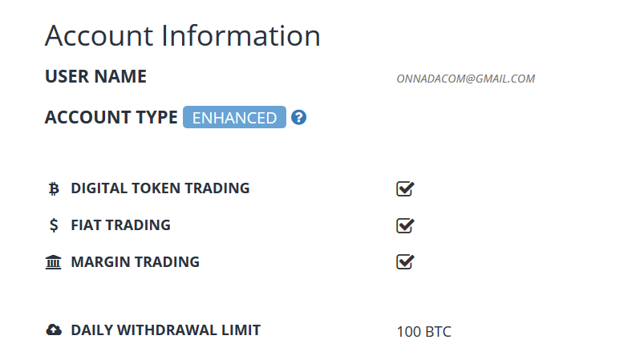Toggle the Margin Trading checkbox
Screen dimensions: 640x364
point(405,262)
